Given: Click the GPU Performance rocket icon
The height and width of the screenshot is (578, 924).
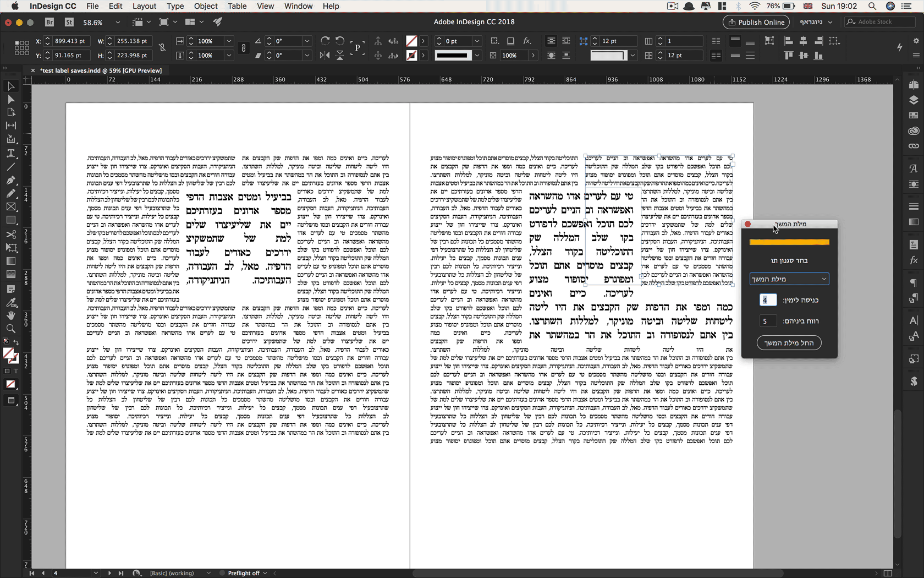Looking at the screenshot, I should click(218, 22).
